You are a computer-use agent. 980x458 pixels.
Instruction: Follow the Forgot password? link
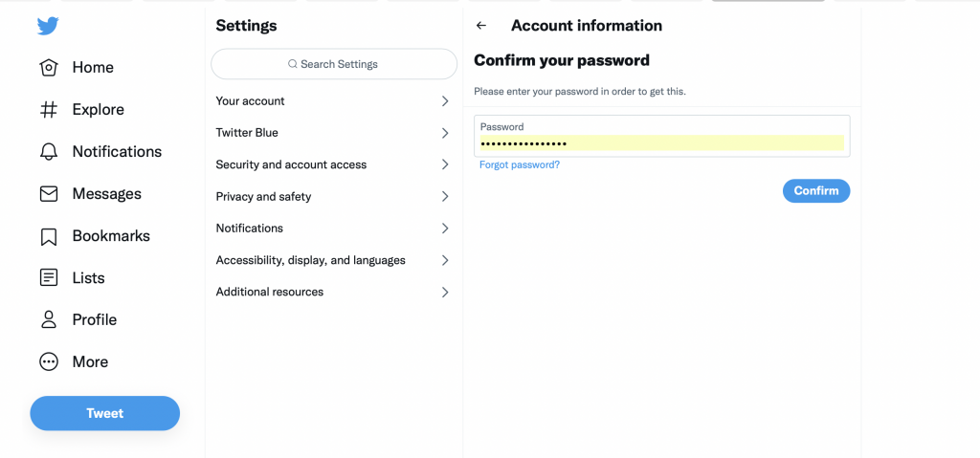(x=520, y=165)
